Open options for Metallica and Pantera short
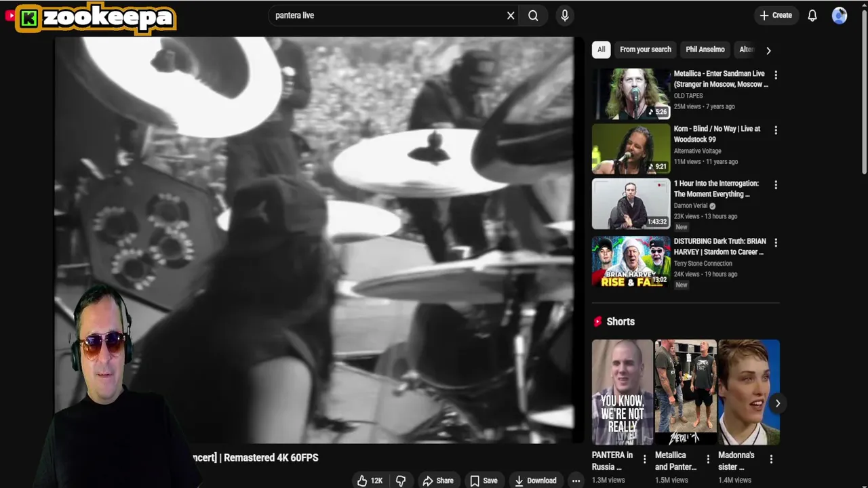This screenshot has height=488, width=868. (x=707, y=460)
